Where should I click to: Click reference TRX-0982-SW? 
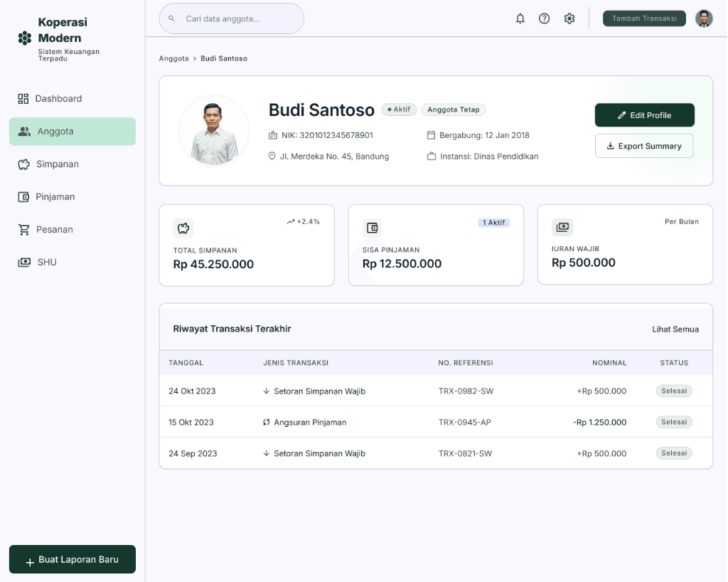[x=466, y=391]
